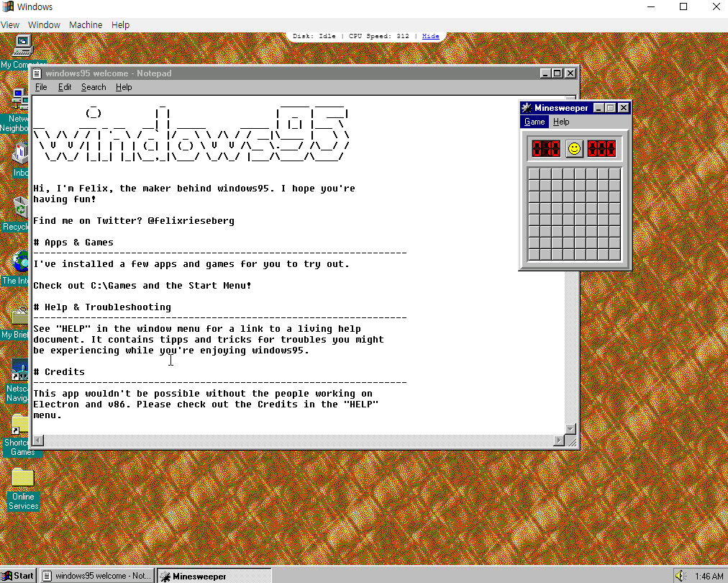Click the Hide link in the status bar

pyautogui.click(x=430, y=36)
